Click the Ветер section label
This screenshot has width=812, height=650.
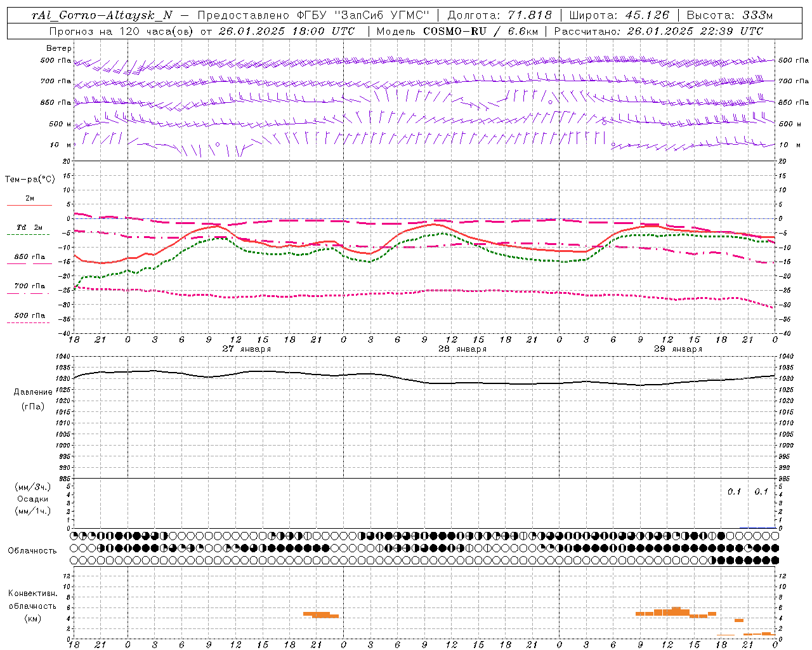[x=59, y=48]
